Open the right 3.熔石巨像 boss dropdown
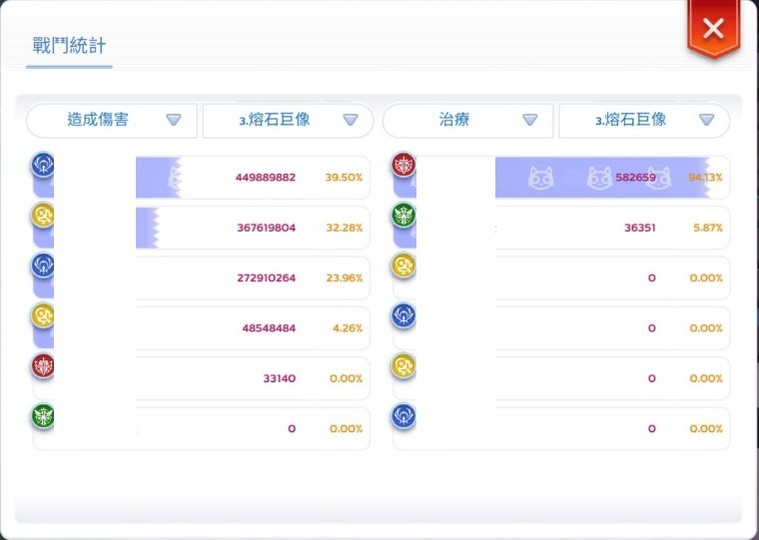Screen dimensions: 759x540 pos(644,120)
